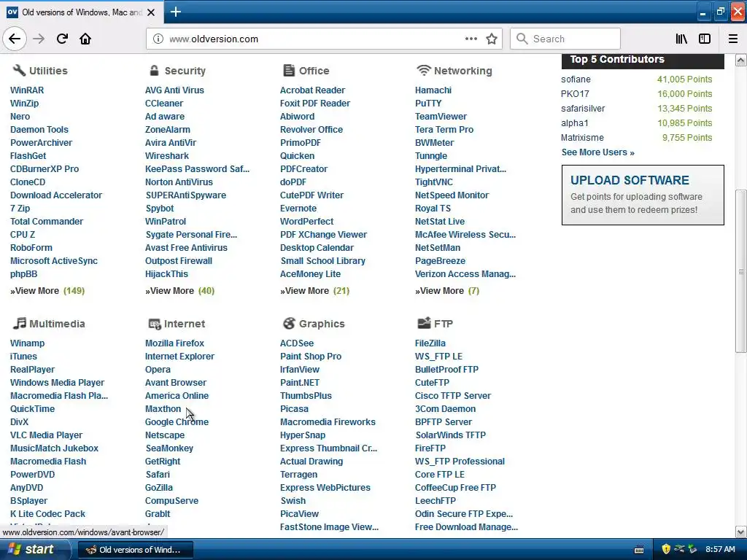The width and height of the screenshot is (747, 560).
Task: Open contributor Matrixisme's profile
Action: pos(582,138)
